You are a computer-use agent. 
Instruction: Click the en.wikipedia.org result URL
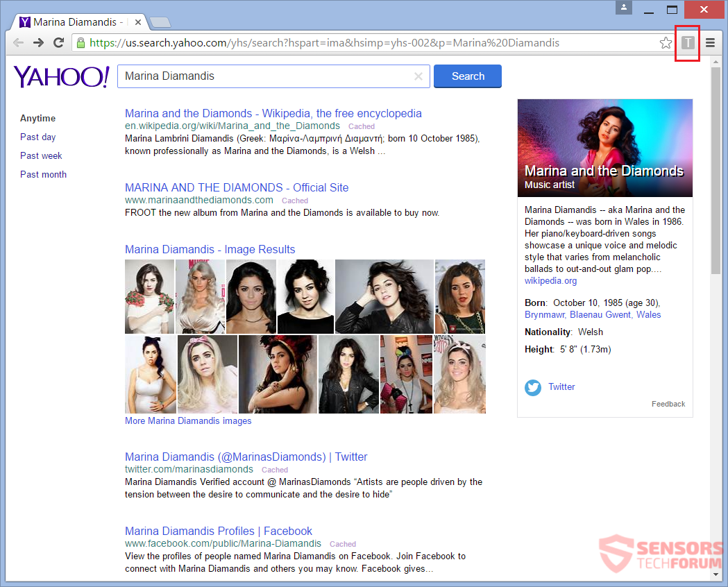[x=232, y=126]
